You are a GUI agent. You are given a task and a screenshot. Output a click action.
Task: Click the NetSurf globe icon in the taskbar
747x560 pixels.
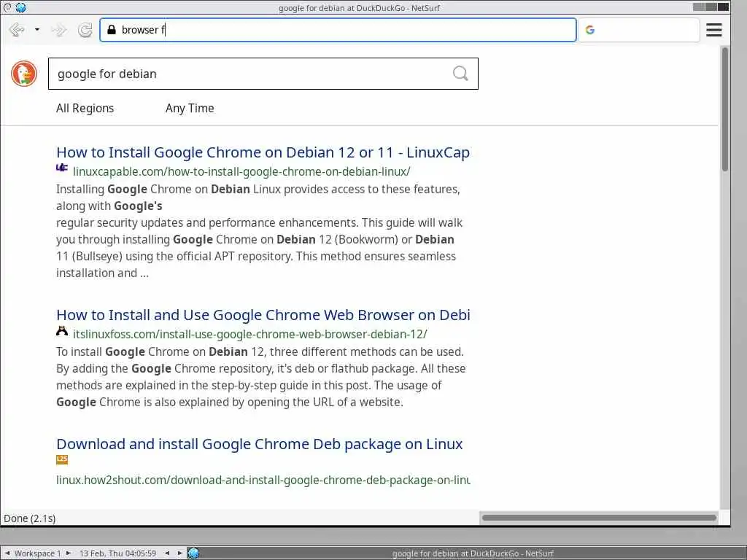tap(193, 553)
